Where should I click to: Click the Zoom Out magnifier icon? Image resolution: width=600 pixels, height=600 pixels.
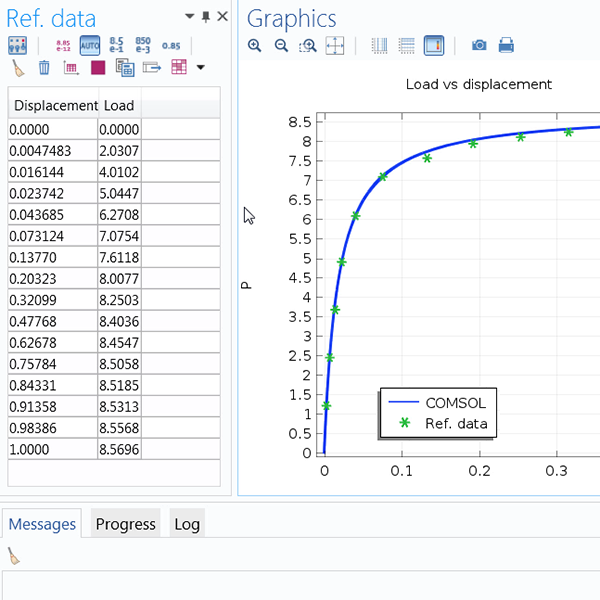[281, 46]
